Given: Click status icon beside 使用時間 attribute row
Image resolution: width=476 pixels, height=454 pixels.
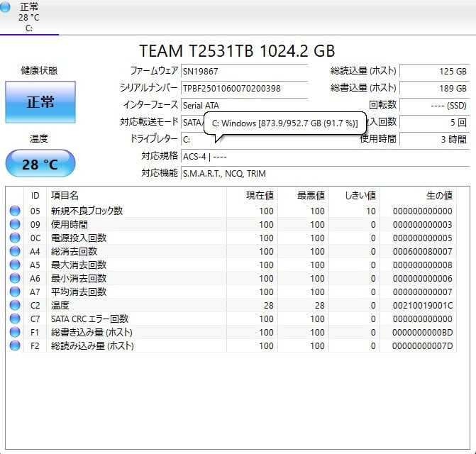Looking at the screenshot, I should [15, 224].
